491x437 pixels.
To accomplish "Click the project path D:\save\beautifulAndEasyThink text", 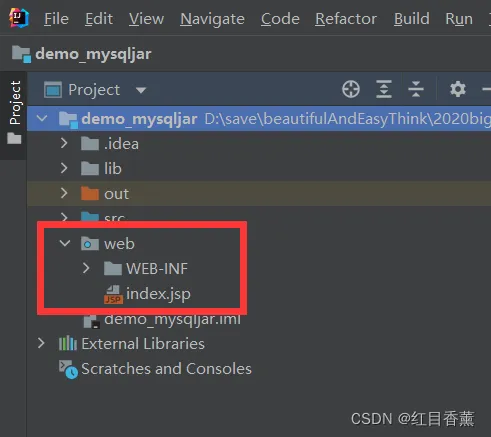I will tap(348, 119).
